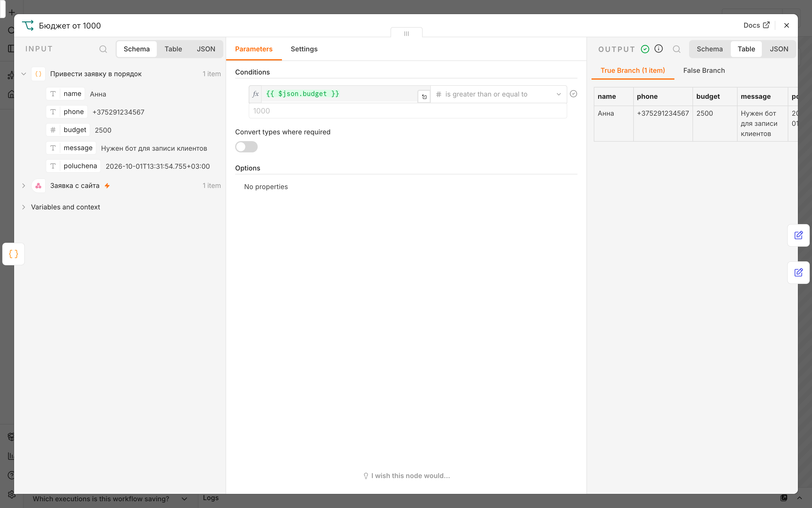Open the Docs link
The height and width of the screenshot is (508, 812).
click(756, 25)
